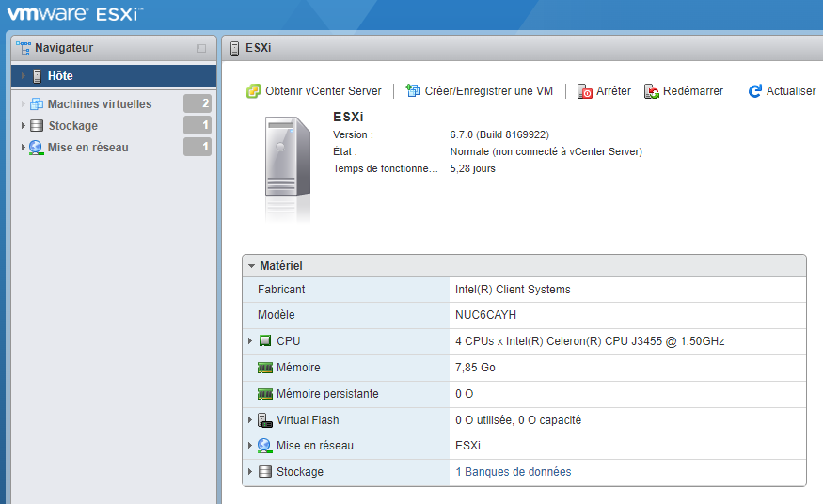Click the large server tower image
Image resolution: width=823 pixels, height=504 pixels.
[288, 156]
